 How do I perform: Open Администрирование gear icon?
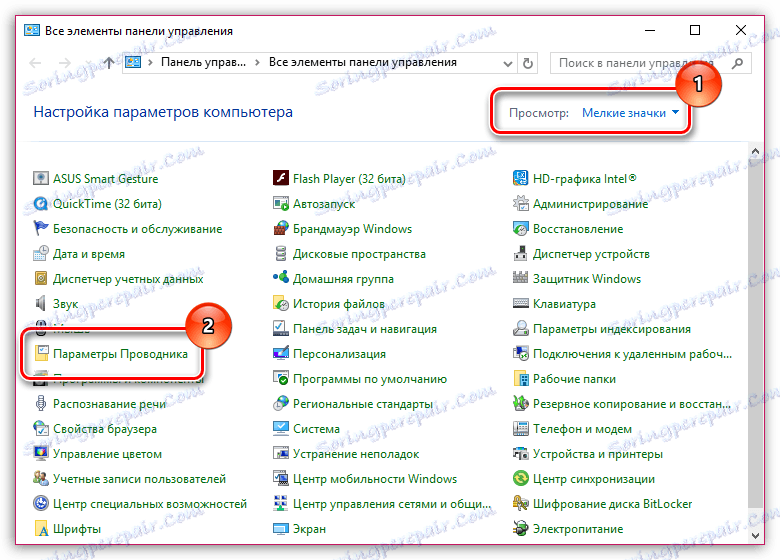520,203
